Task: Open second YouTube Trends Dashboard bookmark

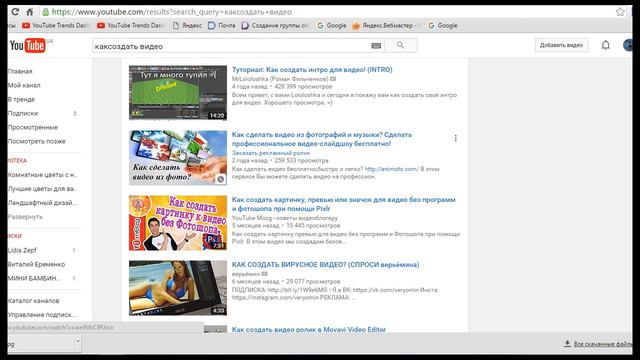Action: click(x=131, y=25)
